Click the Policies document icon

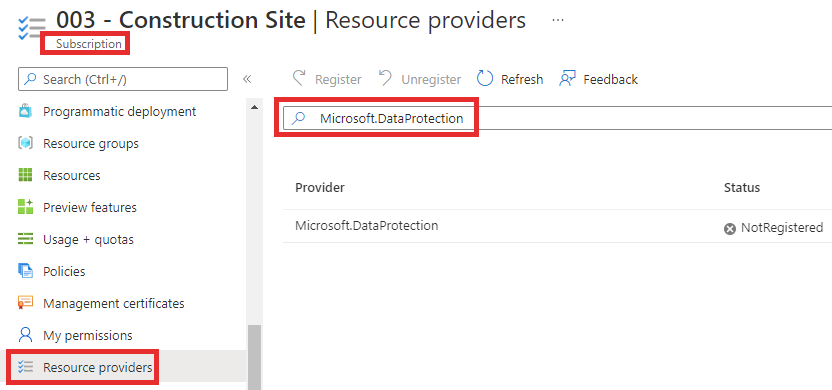click(25, 271)
